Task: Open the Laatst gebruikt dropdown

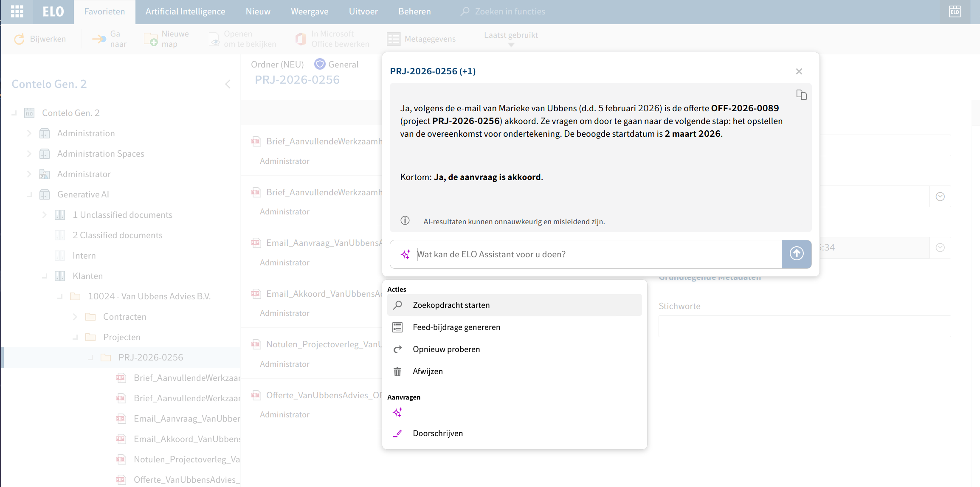Action: click(511, 39)
